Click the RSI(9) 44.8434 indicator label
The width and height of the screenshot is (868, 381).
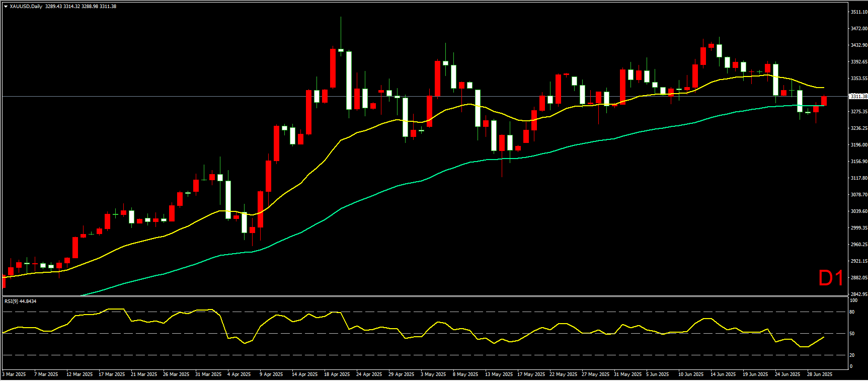pyautogui.click(x=20, y=301)
